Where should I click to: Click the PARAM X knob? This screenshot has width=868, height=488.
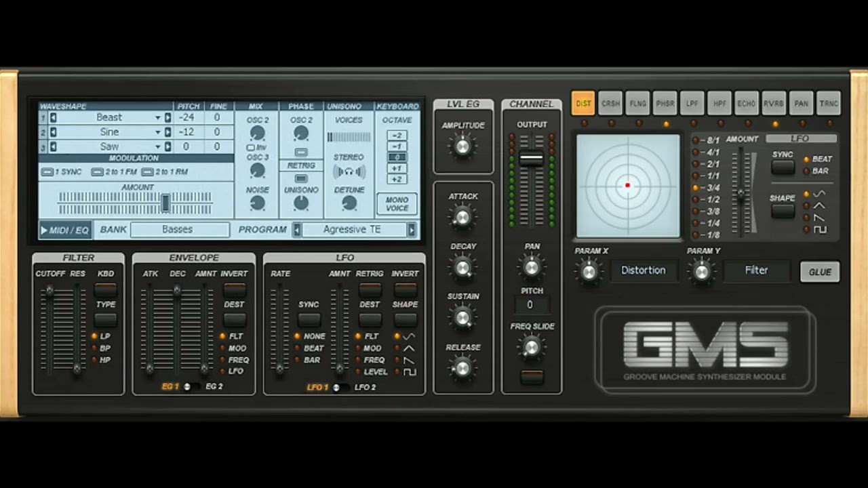coord(589,272)
